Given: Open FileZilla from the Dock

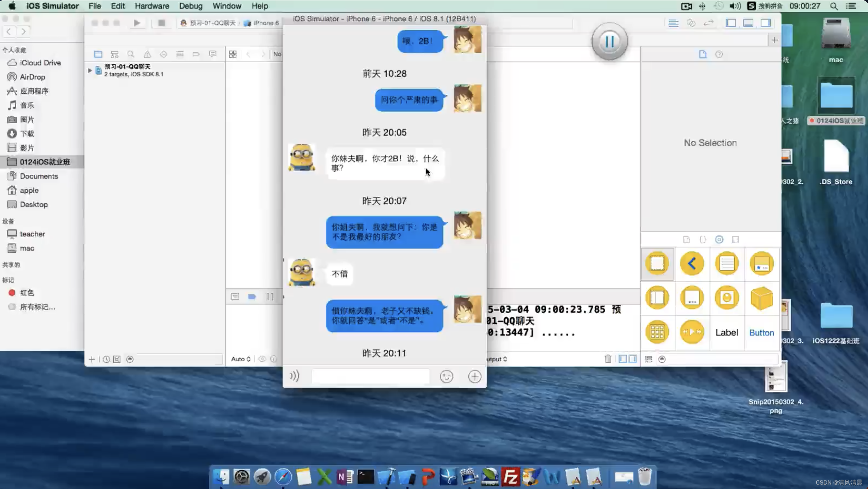Looking at the screenshot, I should 510,476.
